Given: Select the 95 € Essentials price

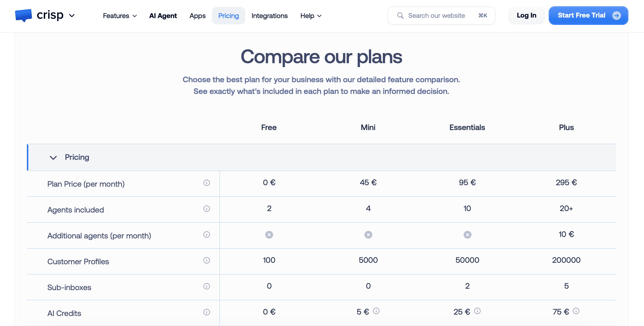Looking at the screenshot, I should coord(467,183).
